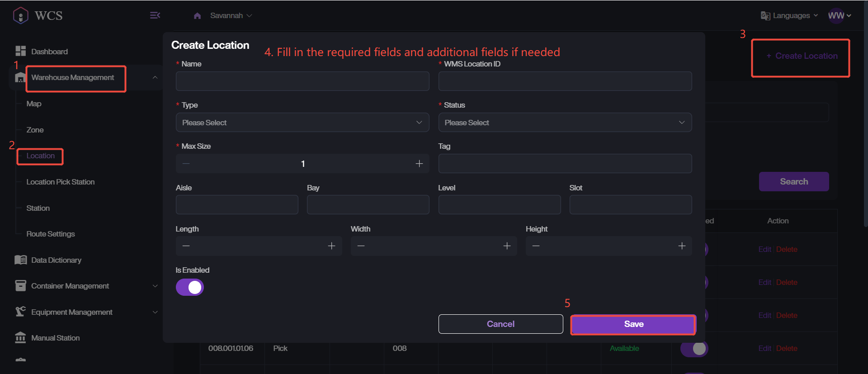Click the Name input field
The image size is (868, 374).
(302, 81)
